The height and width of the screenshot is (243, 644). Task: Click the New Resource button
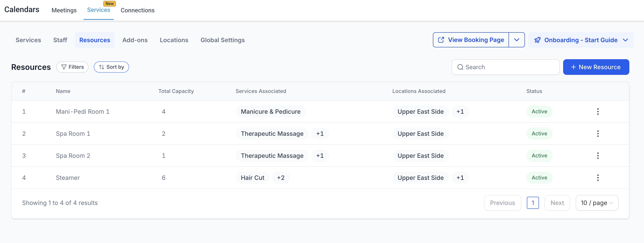click(596, 67)
